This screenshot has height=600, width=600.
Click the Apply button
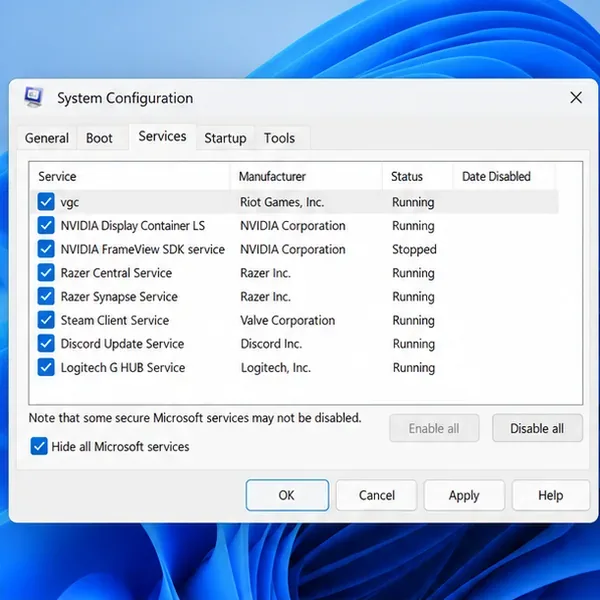(464, 495)
